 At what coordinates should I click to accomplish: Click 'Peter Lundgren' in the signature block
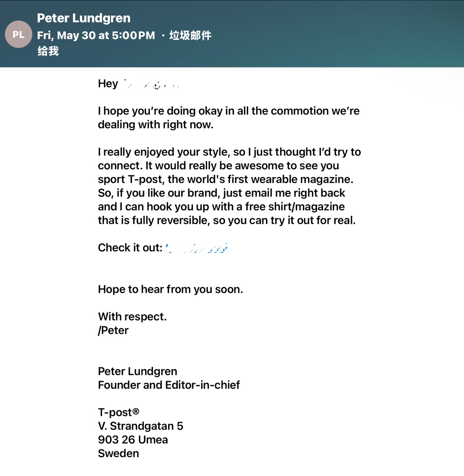point(138,371)
